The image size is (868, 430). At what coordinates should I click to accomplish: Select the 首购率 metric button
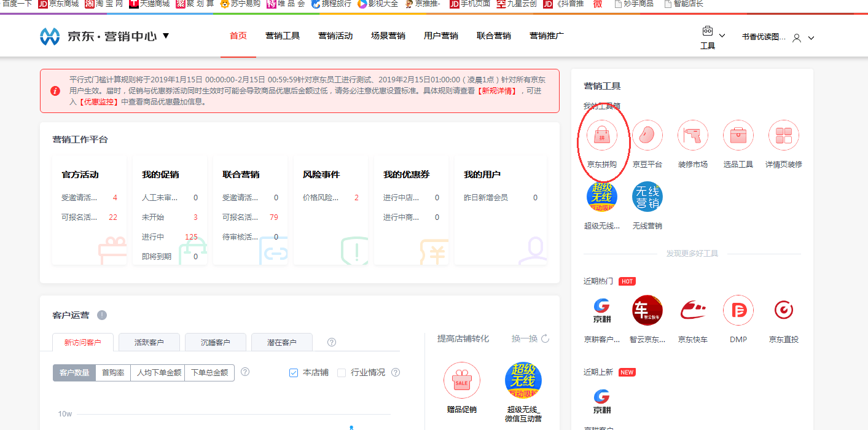coord(113,373)
